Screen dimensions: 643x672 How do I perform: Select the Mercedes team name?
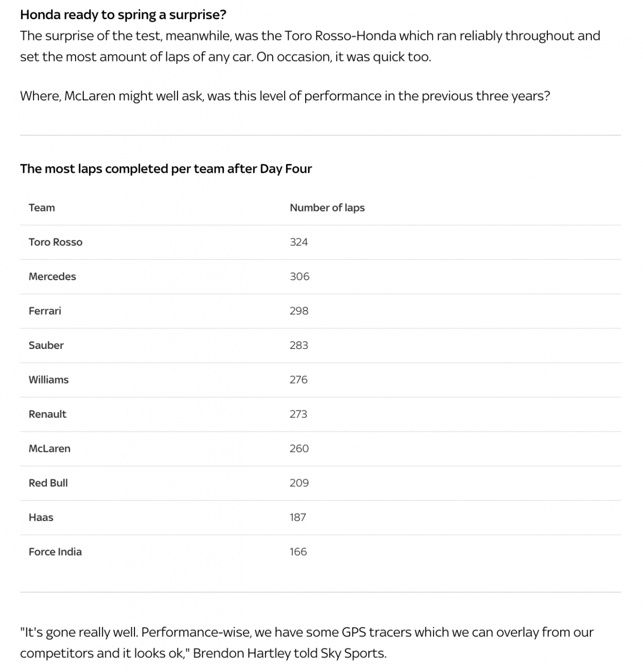pyautogui.click(x=52, y=277)
